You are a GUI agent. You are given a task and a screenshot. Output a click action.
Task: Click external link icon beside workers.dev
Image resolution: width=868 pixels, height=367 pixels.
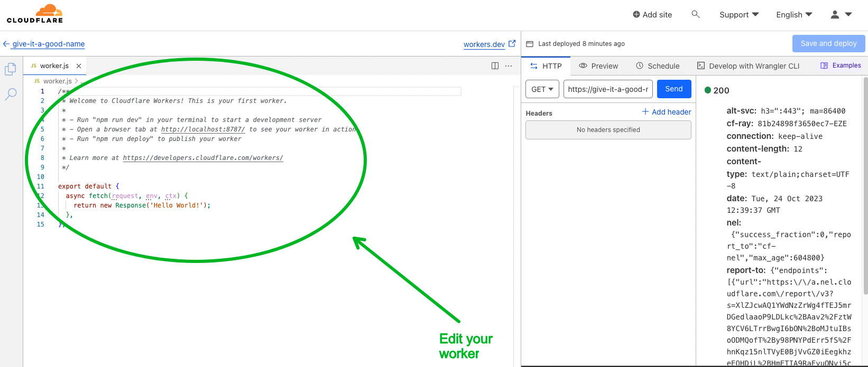click(x=512, y=44)
